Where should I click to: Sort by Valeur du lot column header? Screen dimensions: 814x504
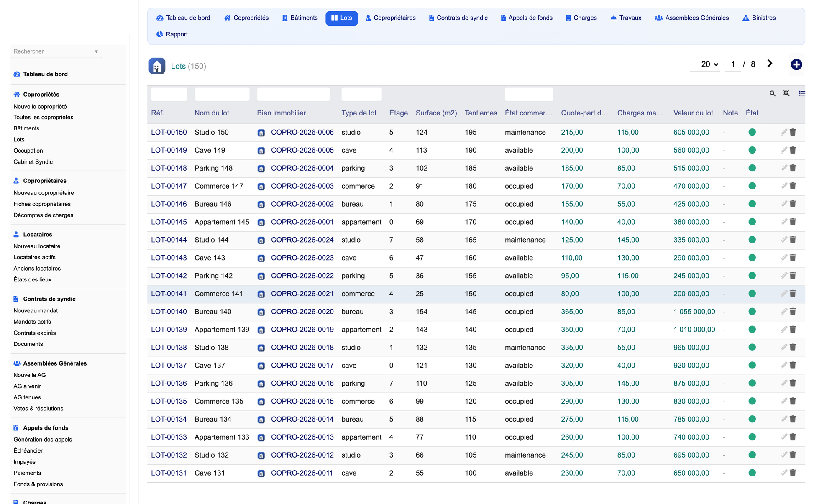693,113
